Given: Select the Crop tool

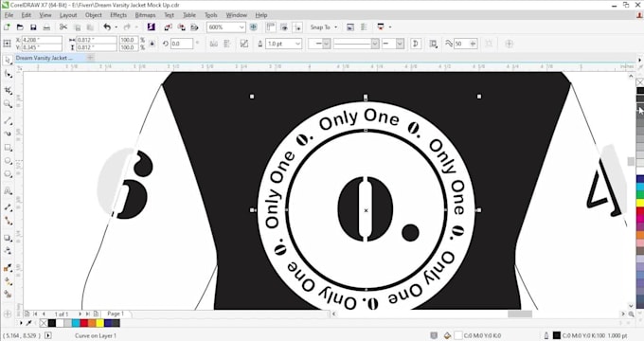Looking at the screenshot, I should (x=8, y=90).
